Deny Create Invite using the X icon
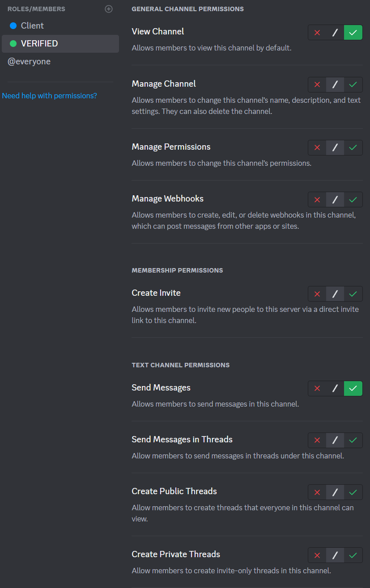Screen dimensions: 370x588 pos(317,294)
